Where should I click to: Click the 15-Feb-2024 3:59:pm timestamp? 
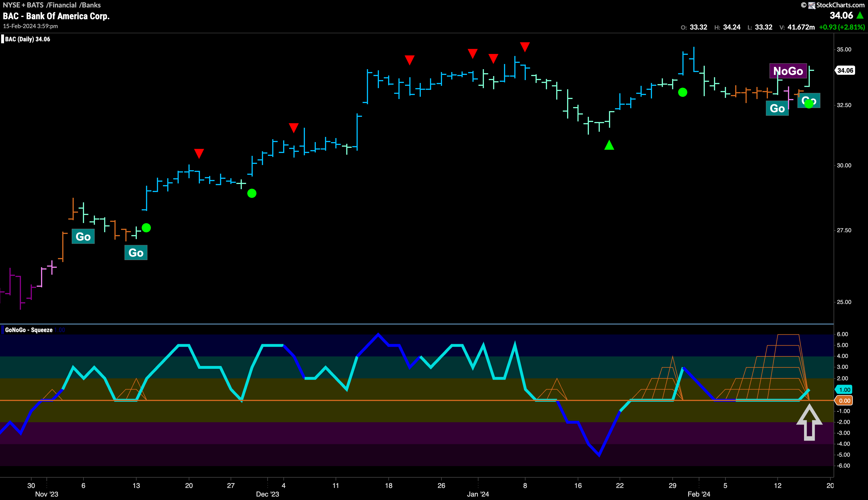pyautogui.click(x=30, y=26)
